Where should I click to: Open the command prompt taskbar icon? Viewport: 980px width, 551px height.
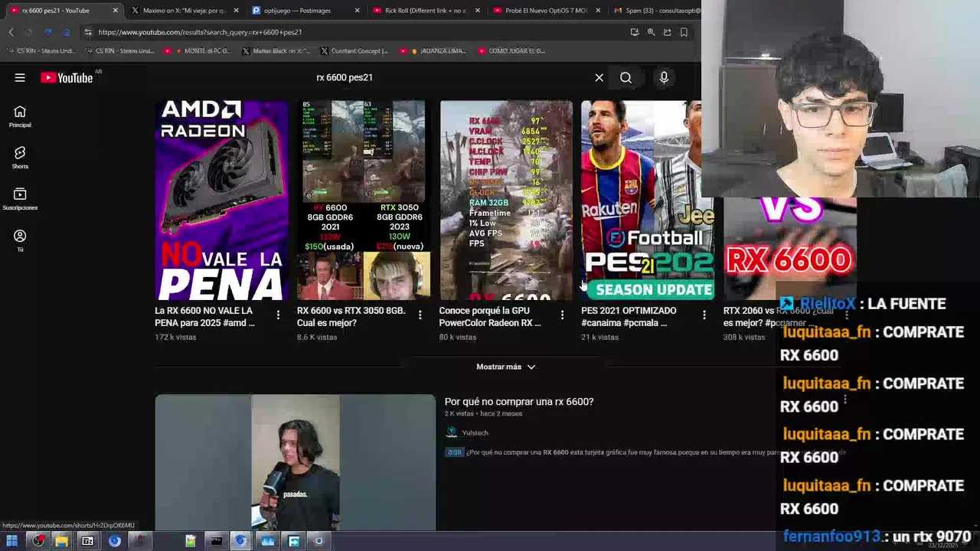216,541
